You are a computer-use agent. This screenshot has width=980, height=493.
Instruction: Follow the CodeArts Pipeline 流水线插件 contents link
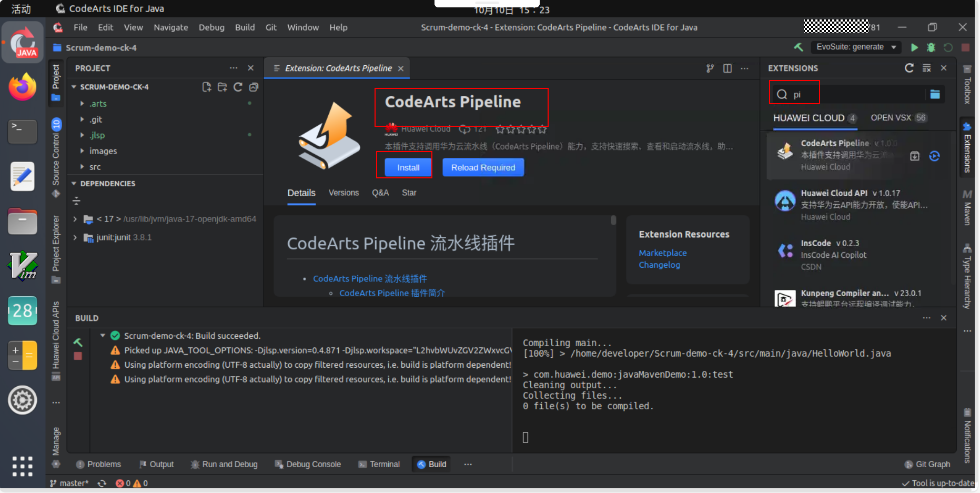click(370, 279)
